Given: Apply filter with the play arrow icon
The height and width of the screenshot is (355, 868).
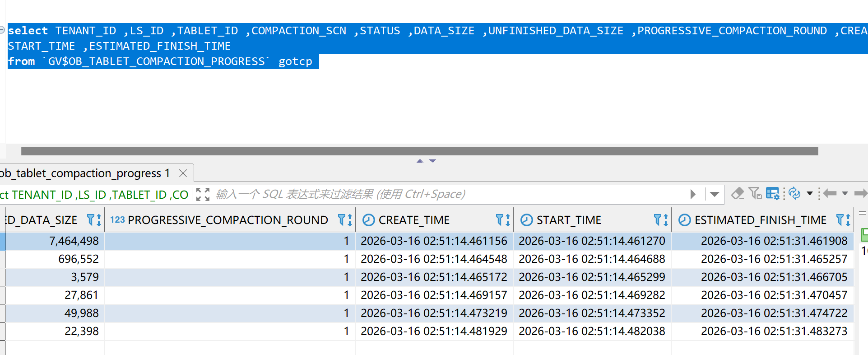Looking at the screenshot, I should coord(693,194).
